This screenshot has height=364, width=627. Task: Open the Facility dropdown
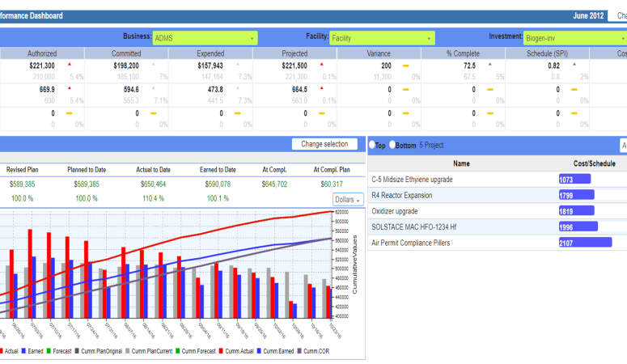click(x=382, y=38)
